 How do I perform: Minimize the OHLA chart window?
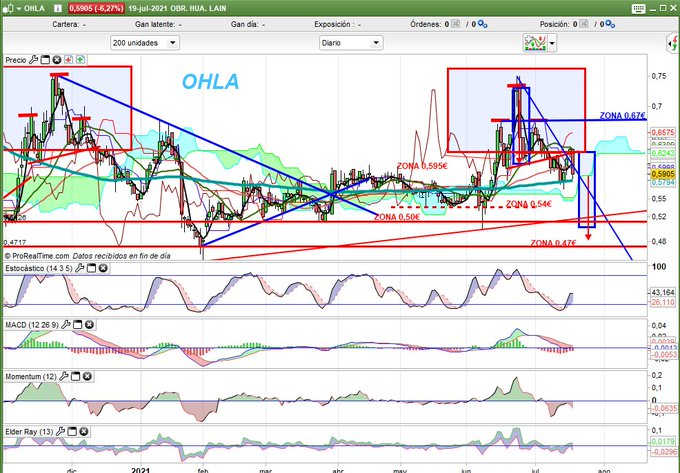click(654, 8)
